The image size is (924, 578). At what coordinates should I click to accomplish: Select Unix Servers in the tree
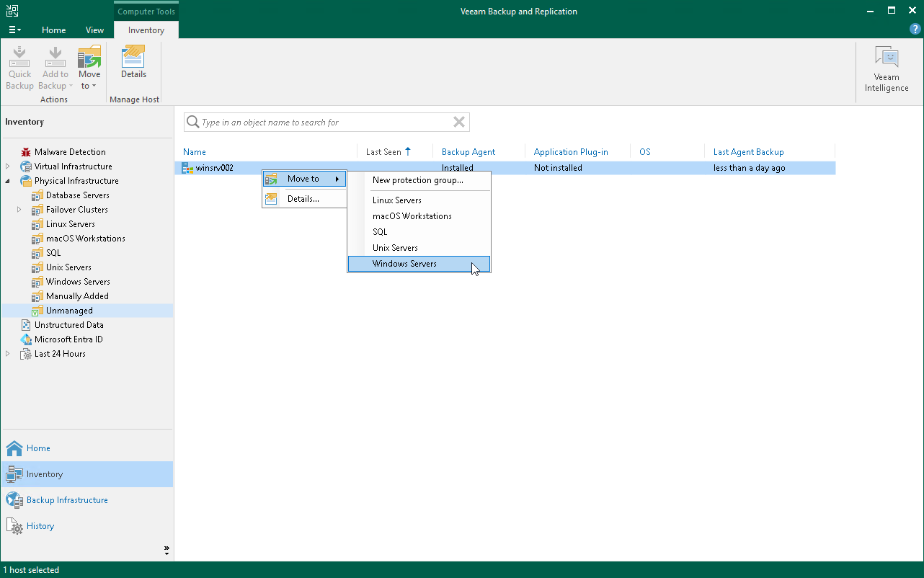point(68,267)
